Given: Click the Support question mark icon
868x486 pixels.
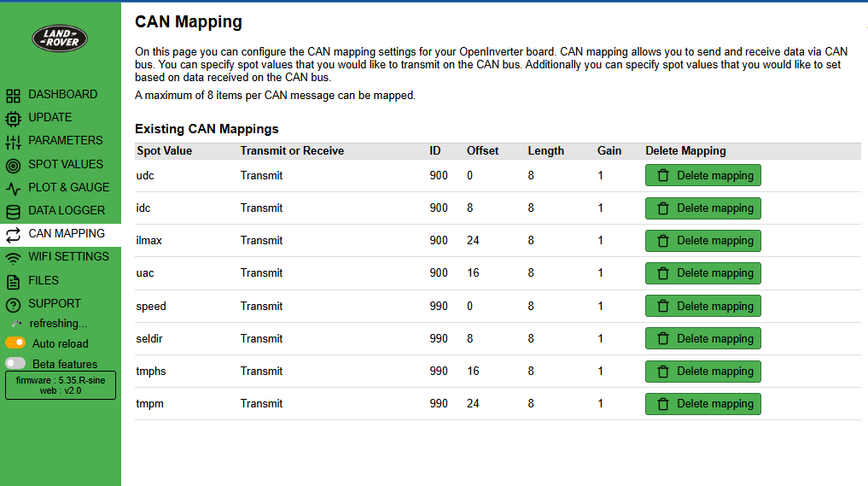Looking at the screenshot, I should click(13, 305).
